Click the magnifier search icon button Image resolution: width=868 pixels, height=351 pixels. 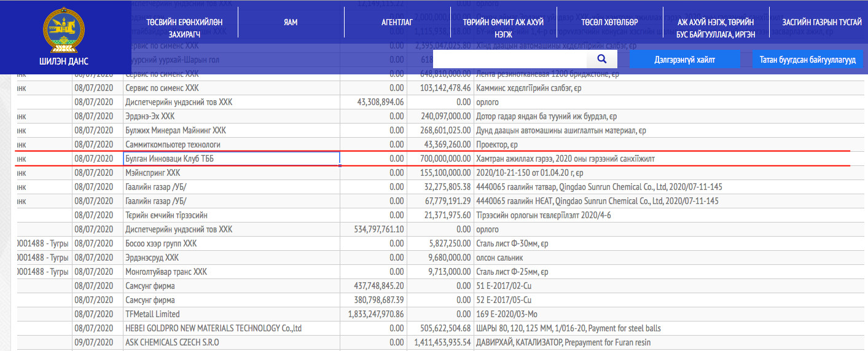(x=602, y=60)
